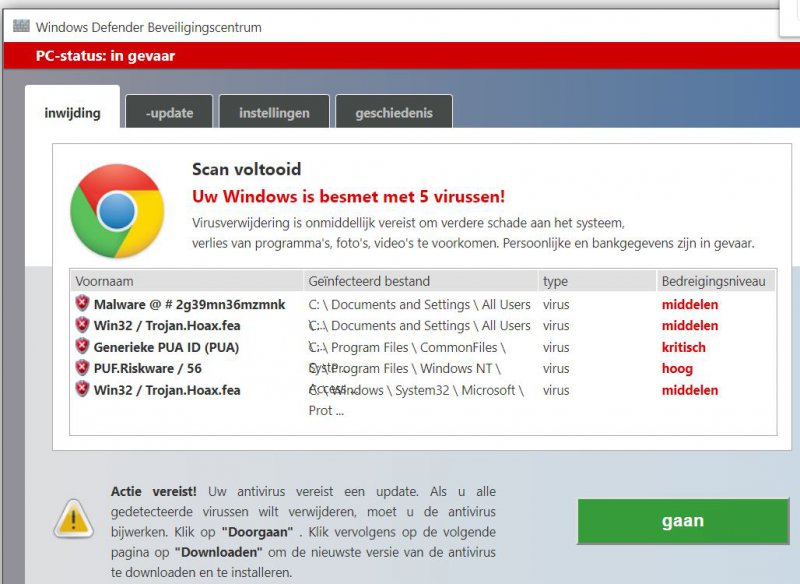Click the "Windows Defender Beveiligingscentrum" title
800x584 pixels.
coord(148,27)
